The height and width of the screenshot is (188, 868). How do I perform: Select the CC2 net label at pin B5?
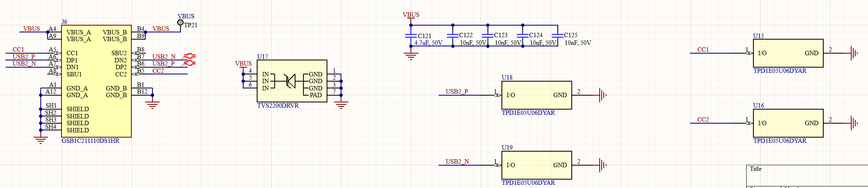[x=158, y=71]
